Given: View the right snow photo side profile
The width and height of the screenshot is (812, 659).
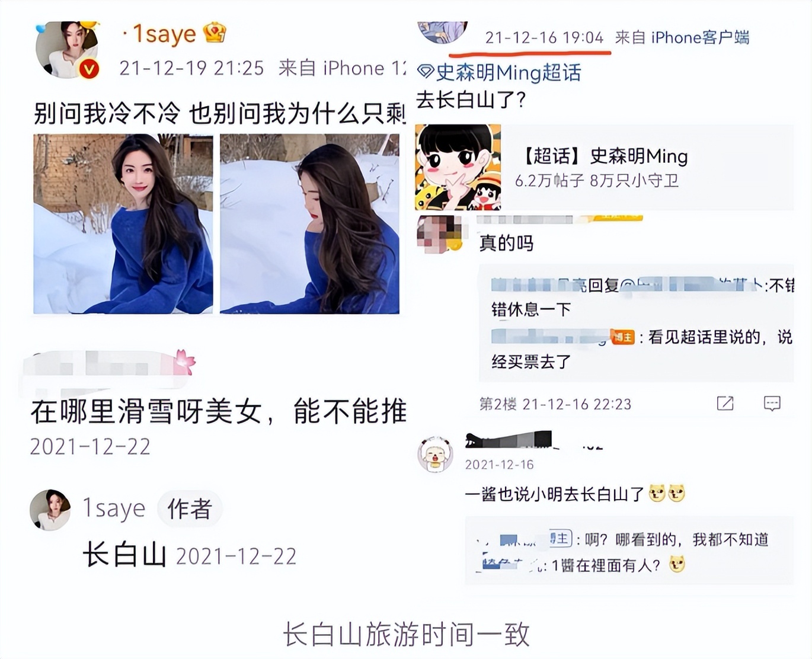Looking at the screenshot, I should (x=309, y=224).
